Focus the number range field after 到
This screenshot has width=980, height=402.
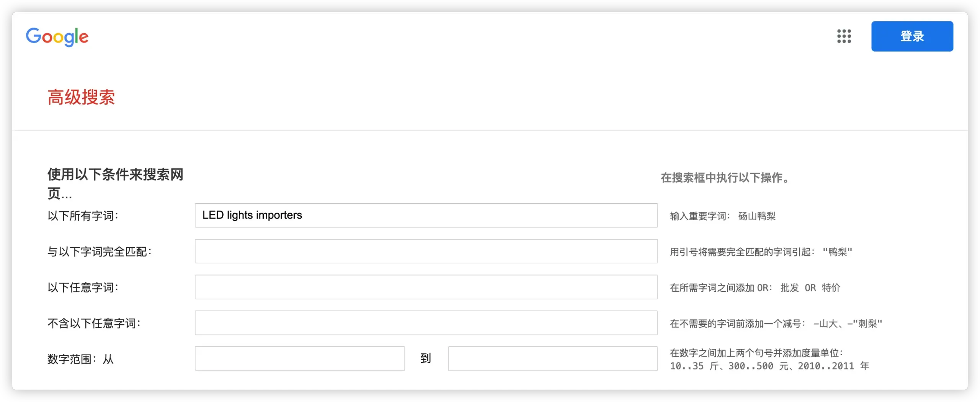pos(553,359)
